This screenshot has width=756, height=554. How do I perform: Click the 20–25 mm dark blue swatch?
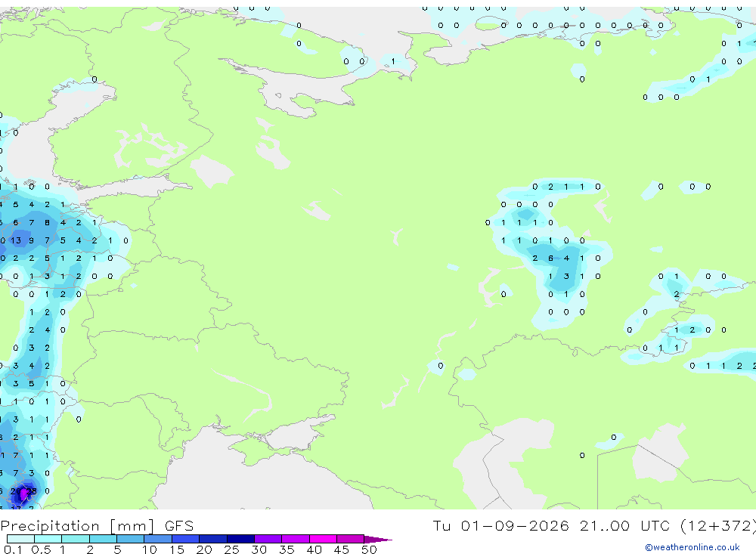212,539
